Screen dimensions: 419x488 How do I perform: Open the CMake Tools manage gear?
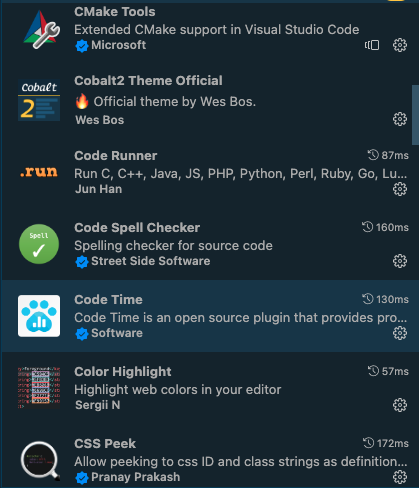[400, 45]
